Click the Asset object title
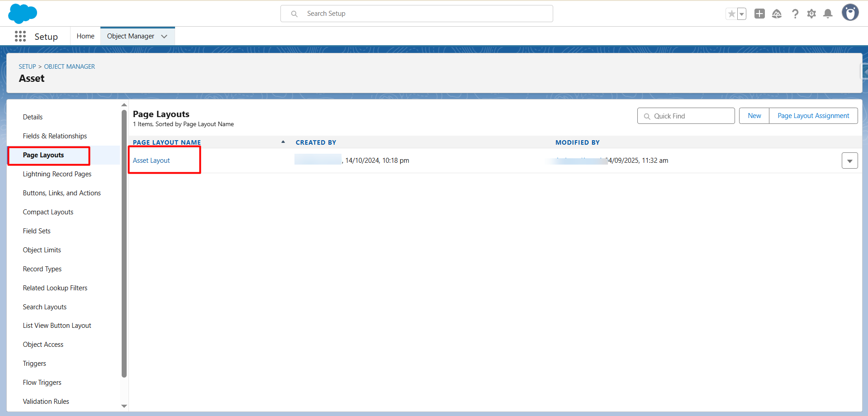Screen dimensions: 868x416 (32, 79)
